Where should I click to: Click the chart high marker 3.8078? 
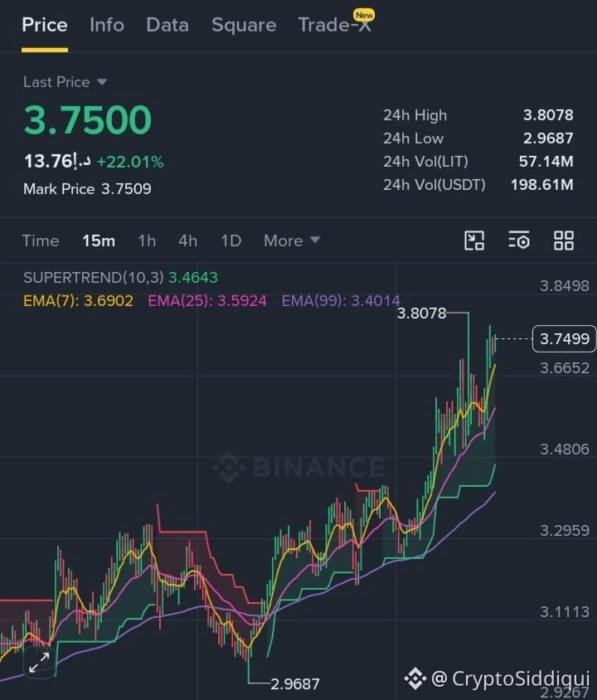(422, 314)
